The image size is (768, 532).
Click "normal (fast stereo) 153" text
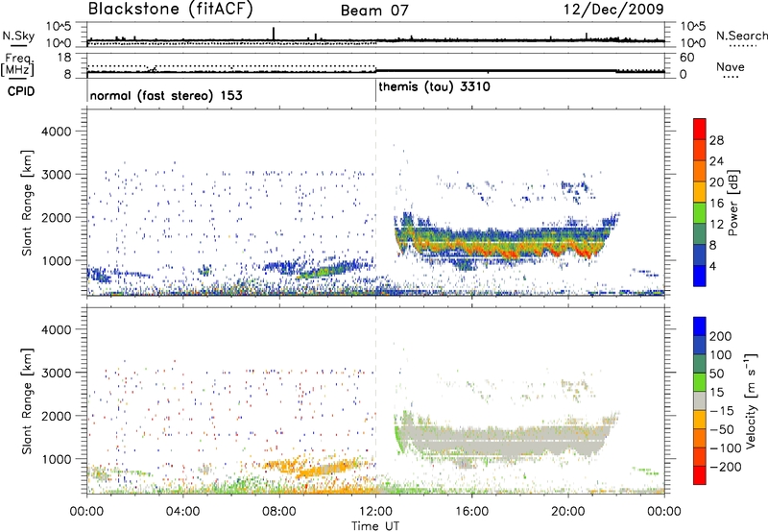coord(166,95)
